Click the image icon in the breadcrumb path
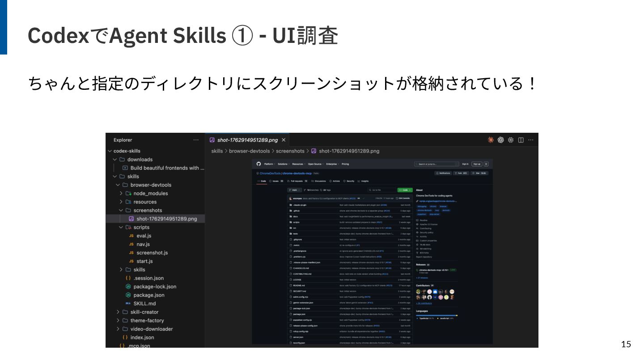 [314, 151]
